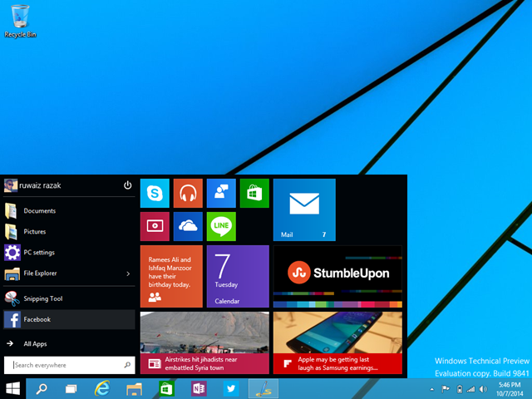Open Snipping Tool from Start menu
Viewport: 532px width, 399px height.
pos(42,298)
